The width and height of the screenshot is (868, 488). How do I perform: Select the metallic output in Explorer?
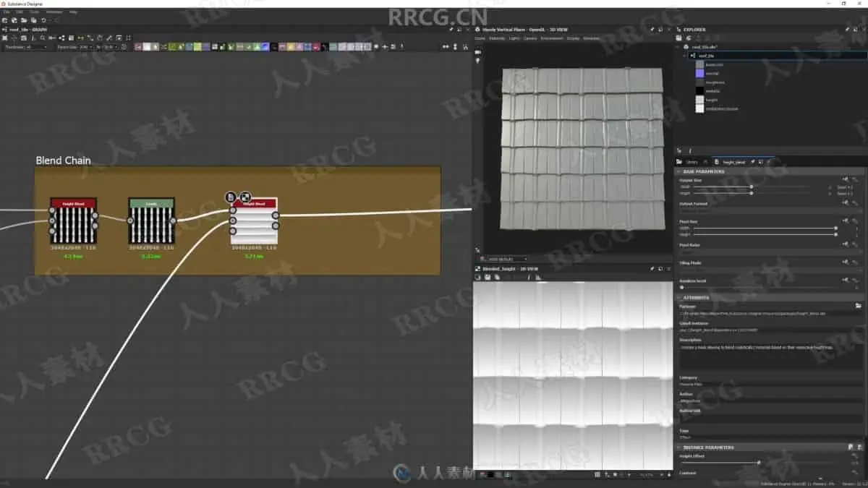click(x=713, y=90)
